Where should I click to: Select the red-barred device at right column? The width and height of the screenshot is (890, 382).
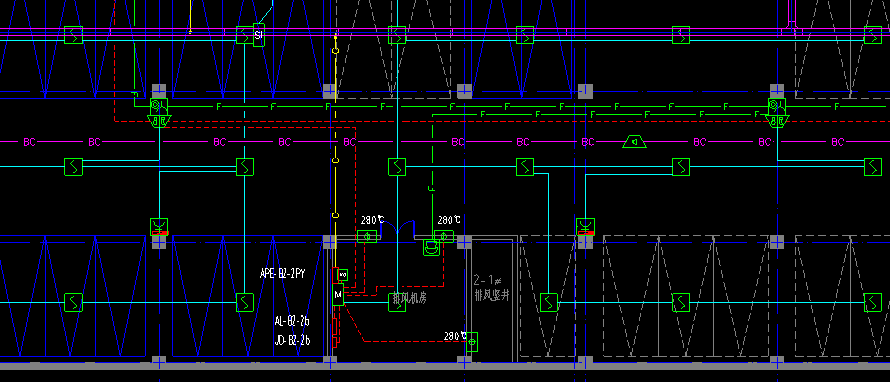tap(585, 226)
